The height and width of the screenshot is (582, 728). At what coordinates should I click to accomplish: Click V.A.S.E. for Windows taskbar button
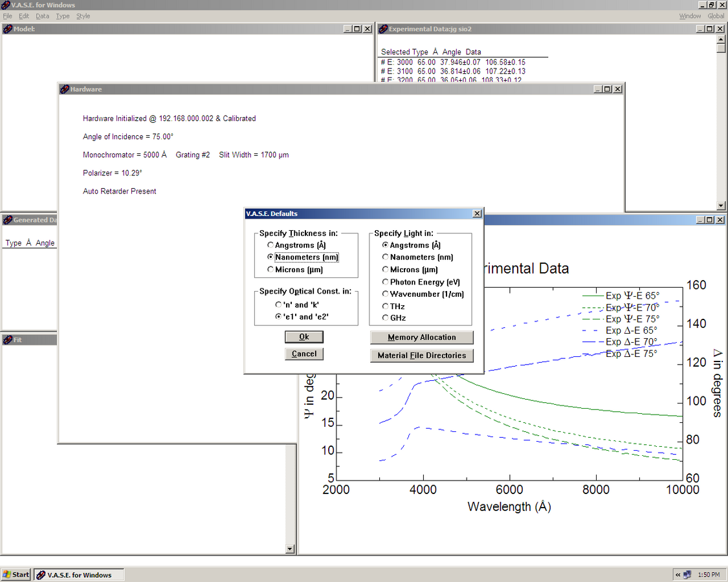tap(79, 575)
